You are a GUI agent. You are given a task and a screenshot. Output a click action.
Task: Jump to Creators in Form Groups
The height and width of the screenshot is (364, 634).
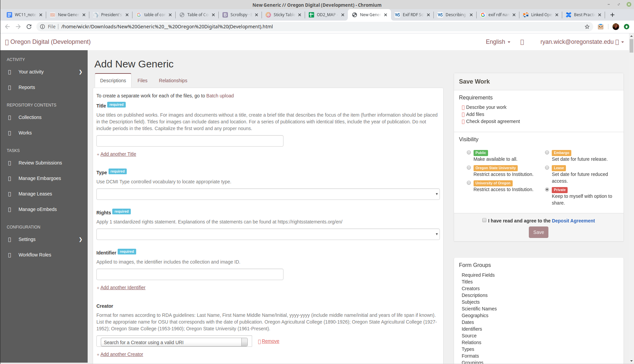click(471, 289)
